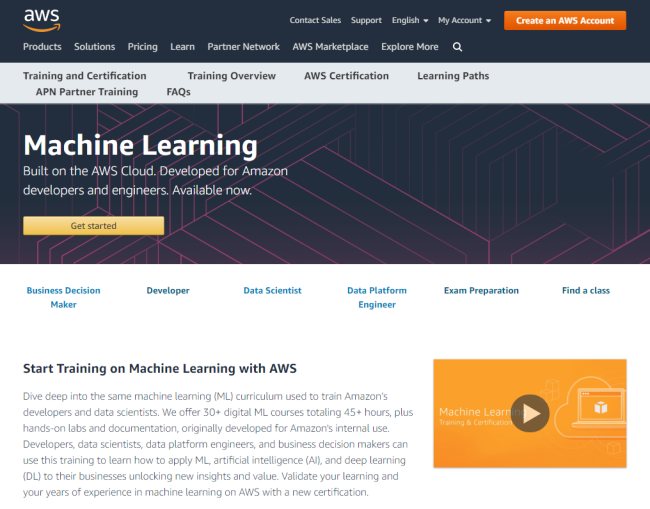Go to AWS Marketplace

click(330, 47)
